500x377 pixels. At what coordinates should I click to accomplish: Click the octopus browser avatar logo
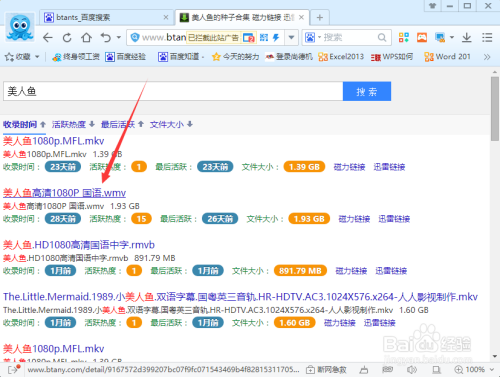[20, 27]
